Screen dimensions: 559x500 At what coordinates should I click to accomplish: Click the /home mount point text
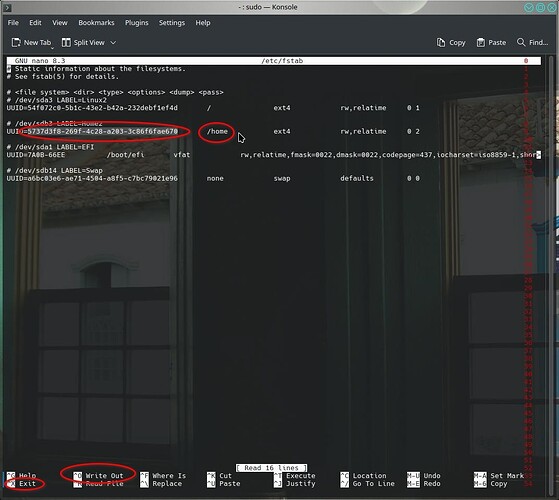[x=217, y=132]
